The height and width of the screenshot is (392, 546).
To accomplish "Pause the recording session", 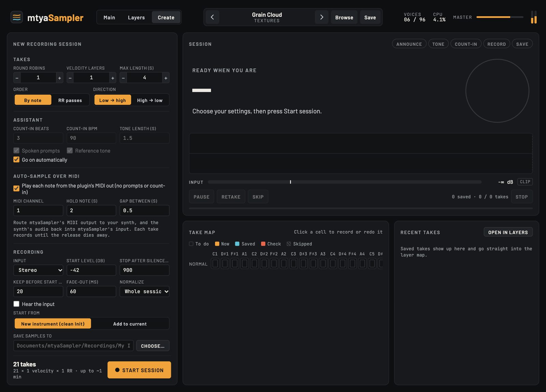I will point(201,197).
